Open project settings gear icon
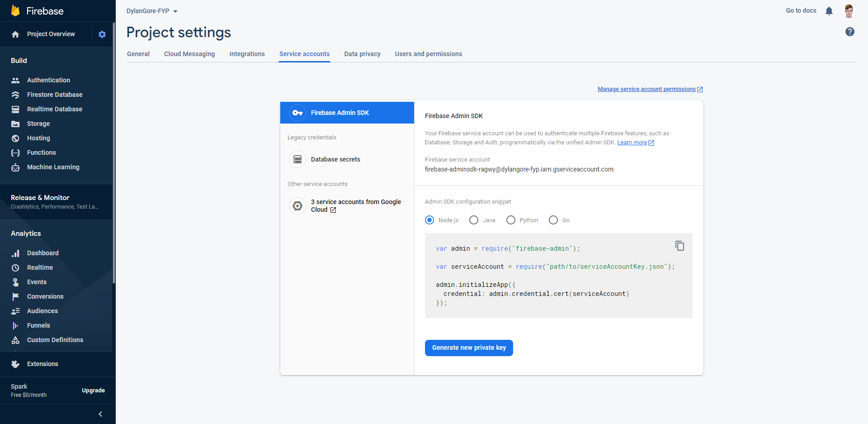 point(102,34)
